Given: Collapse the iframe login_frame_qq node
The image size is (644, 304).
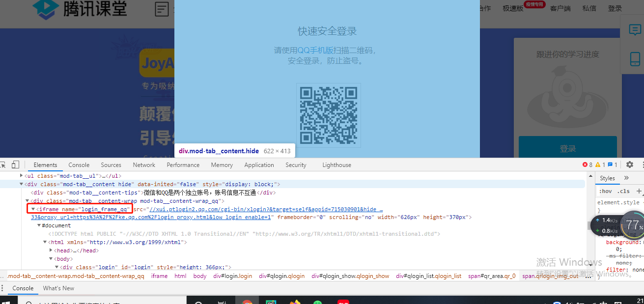Looking at the screenshot, I should coord(33,209).
